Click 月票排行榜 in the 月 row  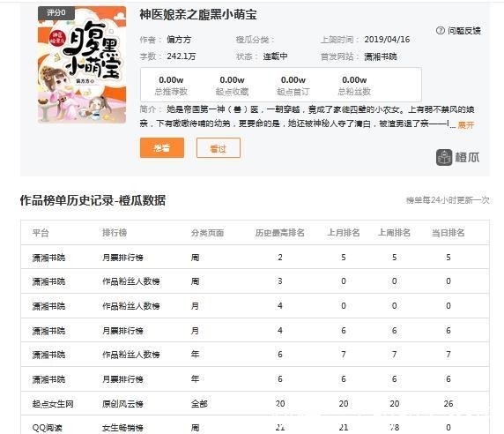click(122, 331)
